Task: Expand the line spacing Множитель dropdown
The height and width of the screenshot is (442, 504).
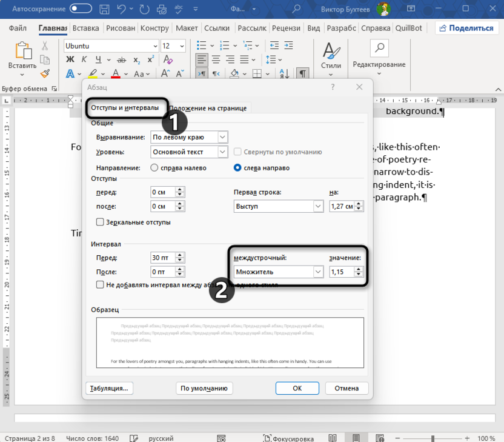Action: pyautogui.click(x=318, y=272)
